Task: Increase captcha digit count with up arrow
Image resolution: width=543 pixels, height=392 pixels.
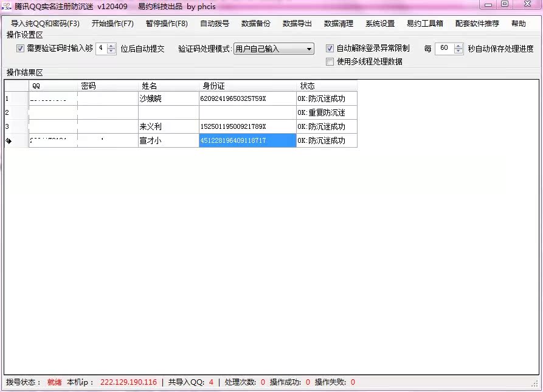Action: (x=111, y=46)
